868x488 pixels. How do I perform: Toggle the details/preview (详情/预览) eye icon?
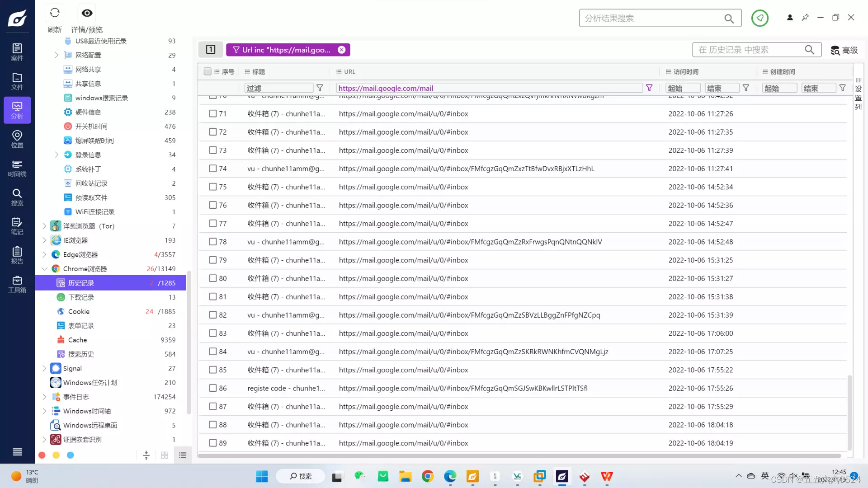coord(87,13)
